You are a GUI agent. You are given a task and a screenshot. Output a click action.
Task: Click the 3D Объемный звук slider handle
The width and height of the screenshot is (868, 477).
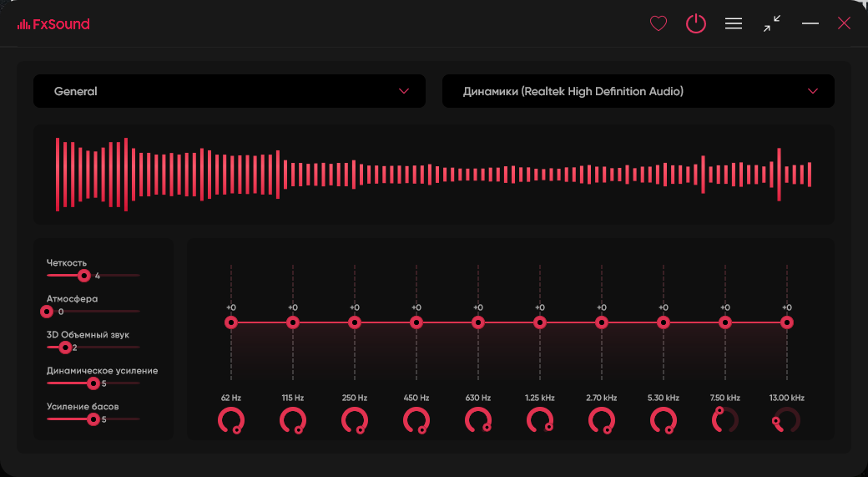point(65,348)
